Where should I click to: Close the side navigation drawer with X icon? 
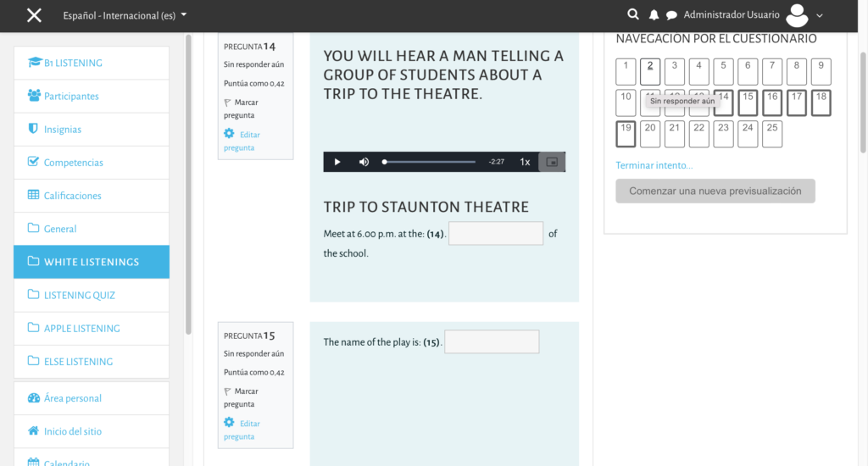click(34, 15)
